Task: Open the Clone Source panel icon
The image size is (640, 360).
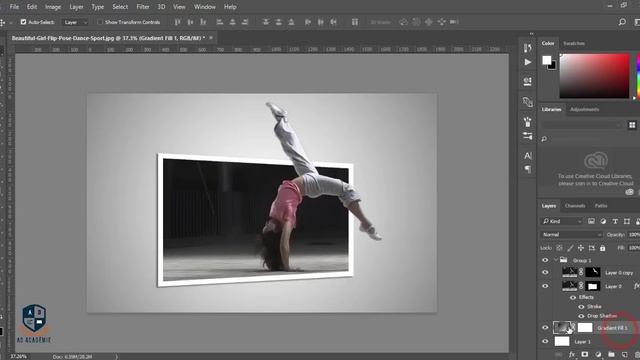Action: point(527,101)
